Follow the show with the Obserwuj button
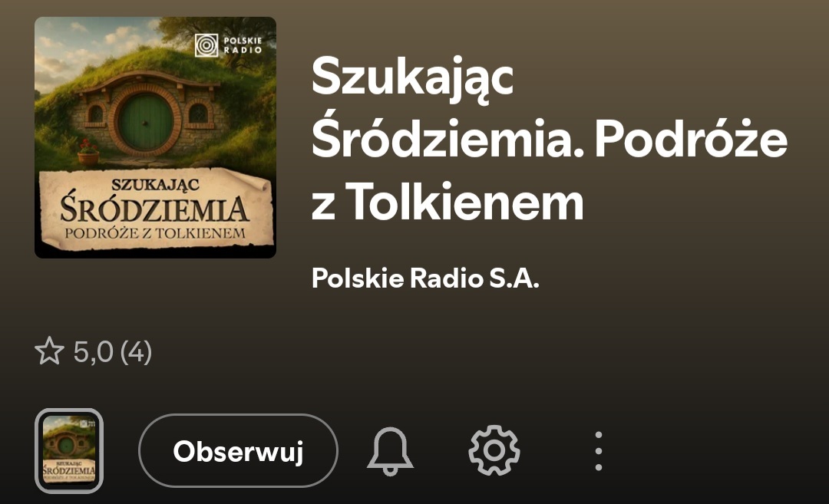Screen dimensions: 829x504 [x=238, y=450]
